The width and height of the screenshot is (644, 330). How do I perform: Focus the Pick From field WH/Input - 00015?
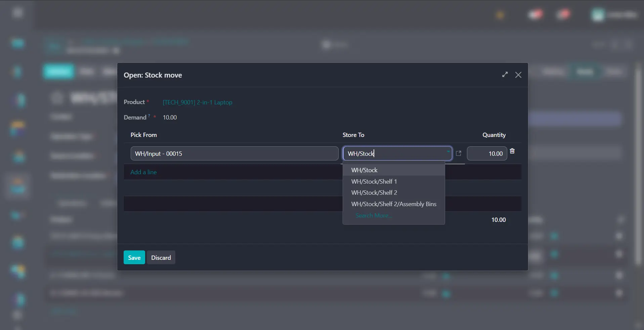point(234,153)
